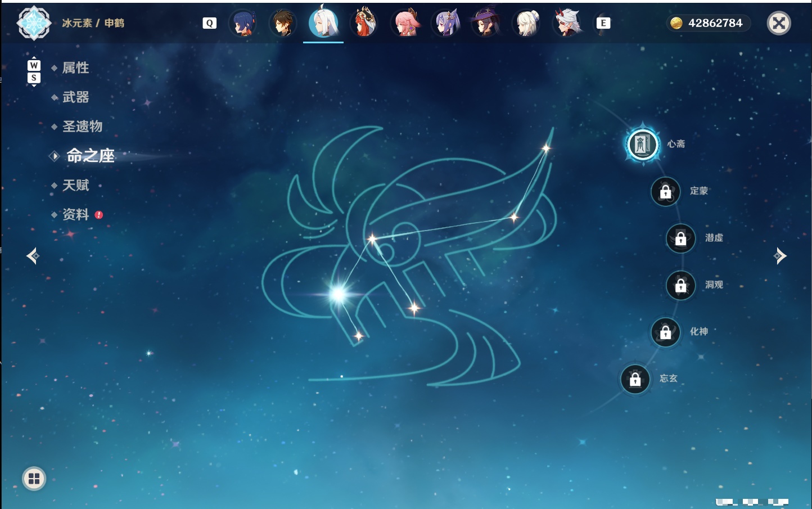Open the locked 潜虚 constellation node

[x=680, y=238]
